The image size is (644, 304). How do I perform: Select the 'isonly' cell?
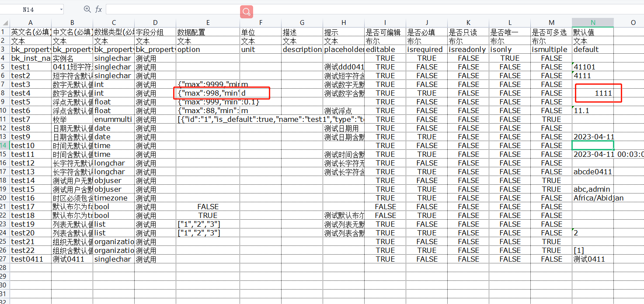[x=510, y=49]
